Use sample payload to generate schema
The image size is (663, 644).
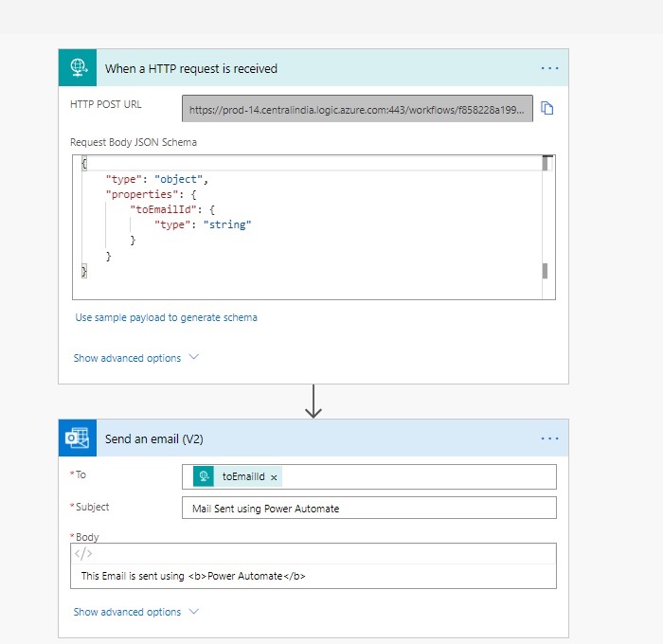[x=166, y=317]
